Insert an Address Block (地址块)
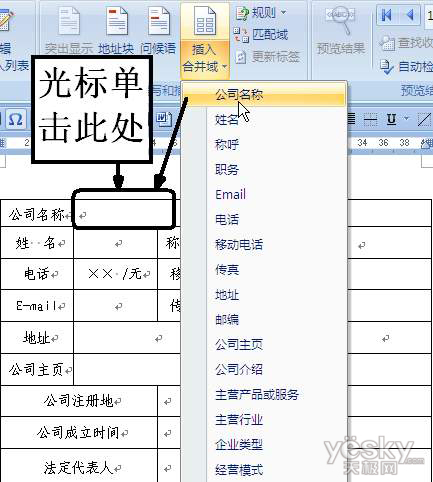This screenshot has height=482, width=433. 116,31
